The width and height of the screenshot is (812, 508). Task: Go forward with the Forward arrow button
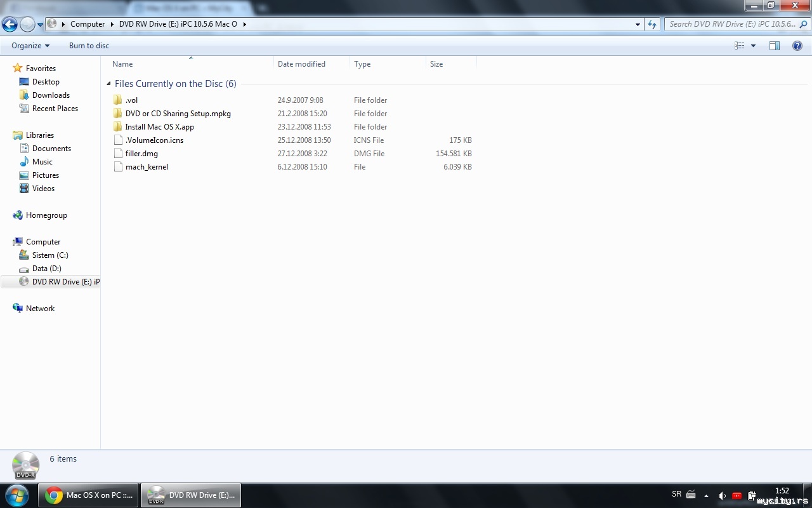pyautogui.click(x=27, y=25)
